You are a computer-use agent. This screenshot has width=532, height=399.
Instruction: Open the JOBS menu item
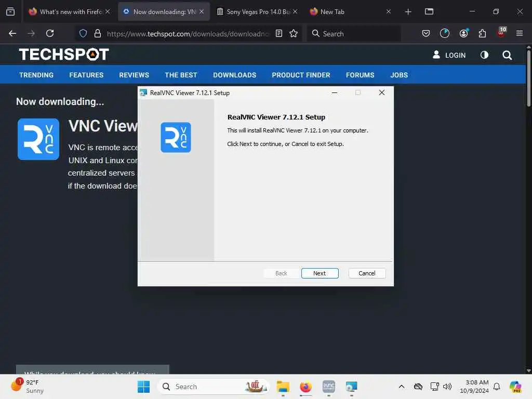[x=399, y=75]
